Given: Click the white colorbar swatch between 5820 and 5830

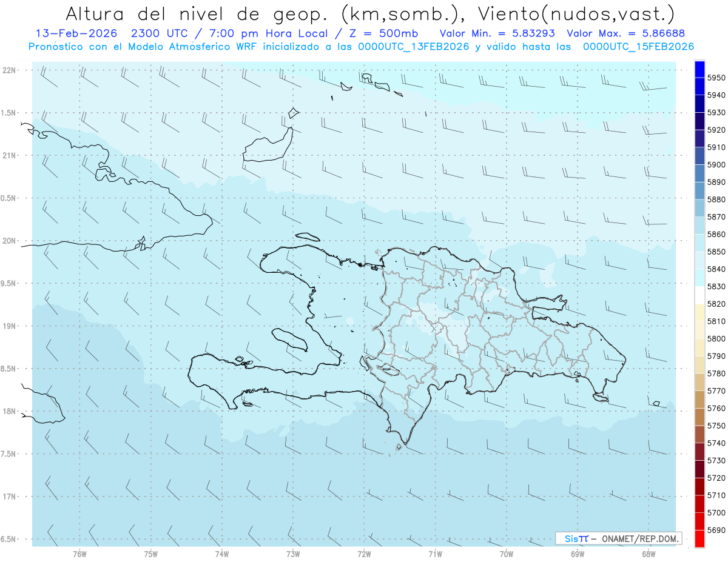Looking at the screenshot, I should pos(699,295).
